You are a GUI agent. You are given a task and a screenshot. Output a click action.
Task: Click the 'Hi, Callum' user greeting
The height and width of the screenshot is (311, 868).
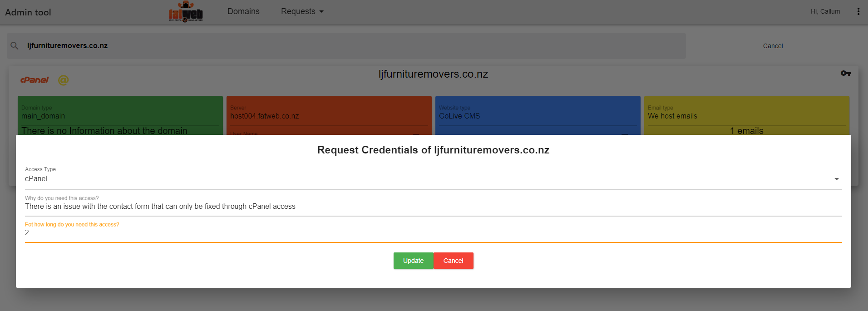[825, 12]
